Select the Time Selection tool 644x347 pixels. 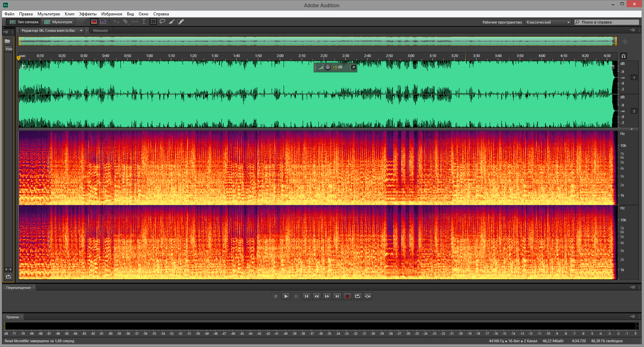[144, 22]
